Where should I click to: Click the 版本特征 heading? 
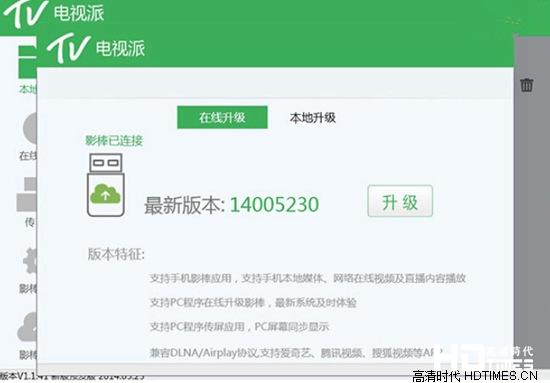click(x=116, y=254)
